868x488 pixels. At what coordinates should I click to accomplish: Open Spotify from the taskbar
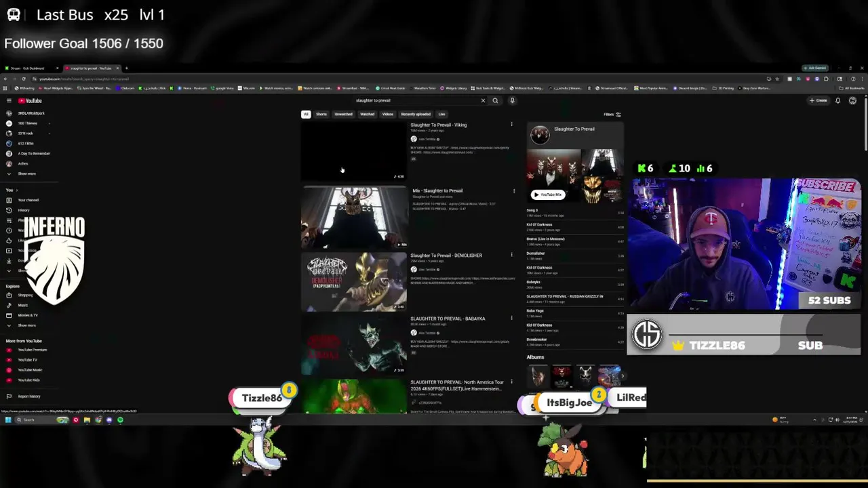coord(120,420)
